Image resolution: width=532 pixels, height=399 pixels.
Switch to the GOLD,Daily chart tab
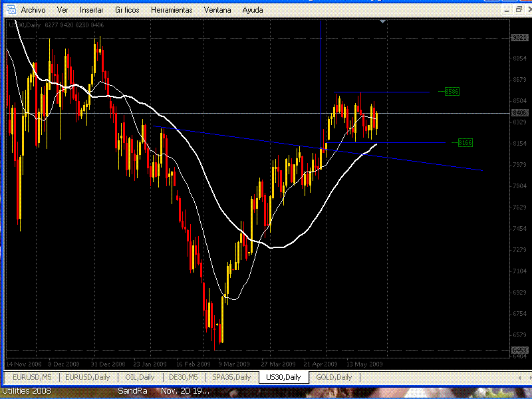334,377
